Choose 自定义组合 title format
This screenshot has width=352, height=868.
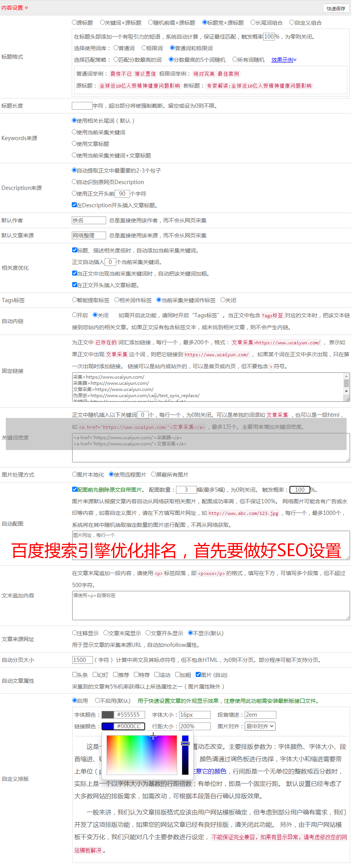292,22
